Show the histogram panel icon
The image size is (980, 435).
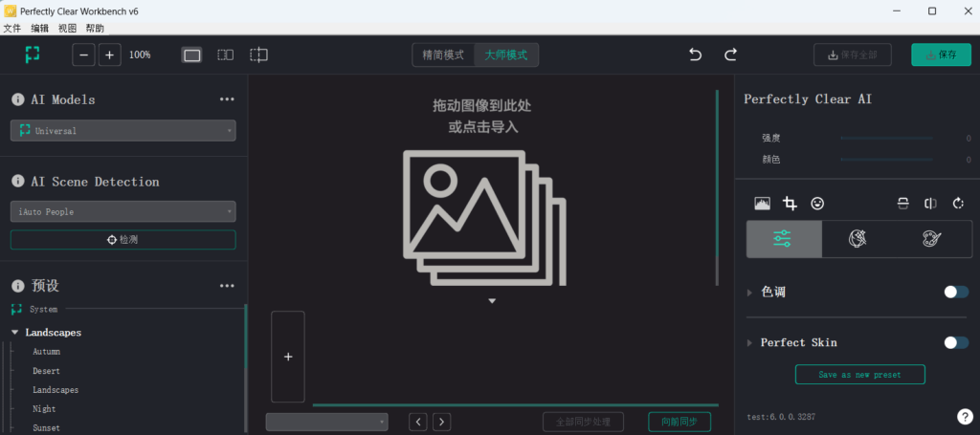(762, 204)
